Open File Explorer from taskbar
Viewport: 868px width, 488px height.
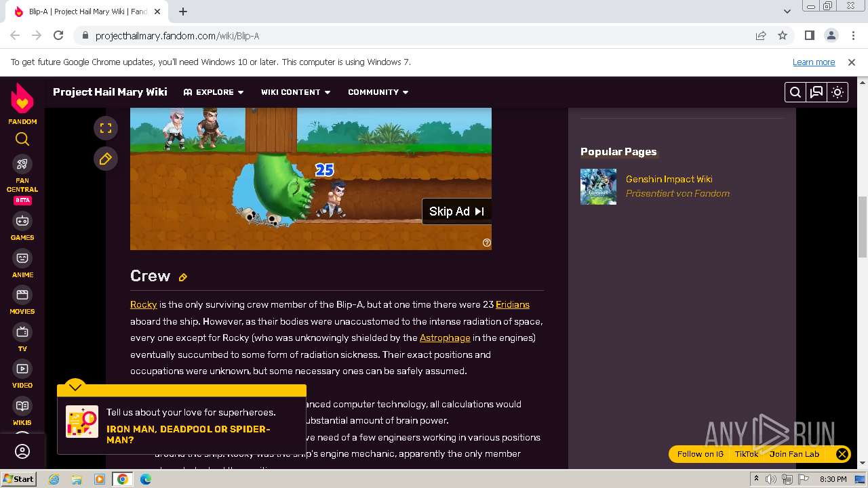click(x=77, y=479)
